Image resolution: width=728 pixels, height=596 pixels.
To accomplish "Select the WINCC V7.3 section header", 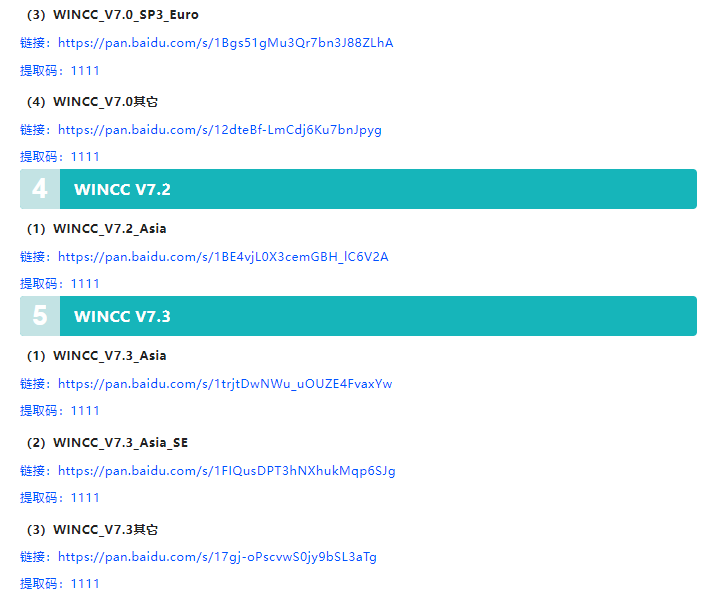I will tap(122, 316).
